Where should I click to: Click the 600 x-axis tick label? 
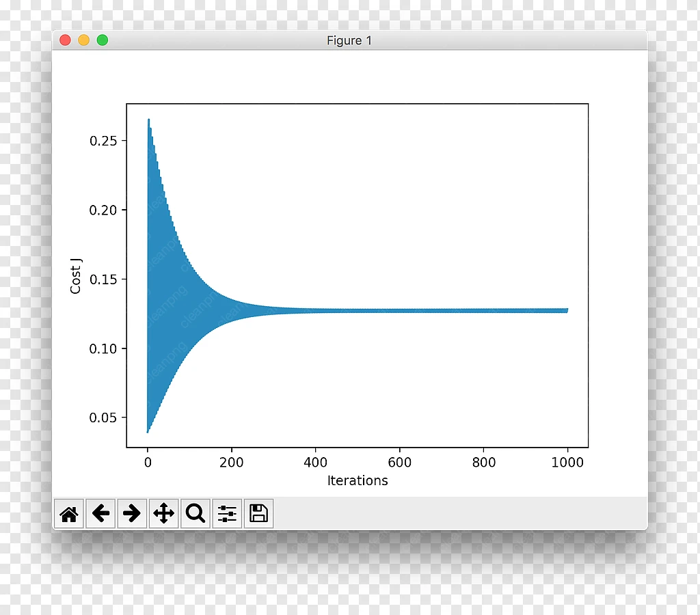[x=399, y=463]
